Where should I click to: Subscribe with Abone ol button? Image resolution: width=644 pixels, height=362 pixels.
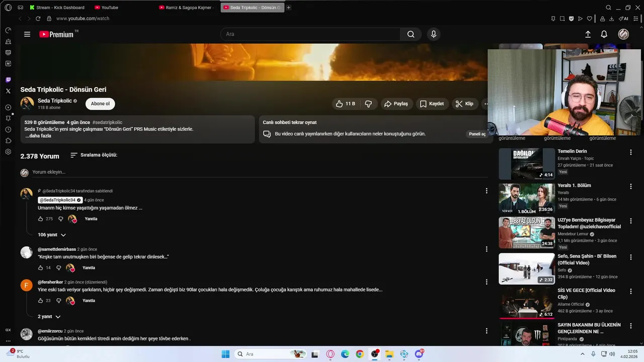tap(100, 104)
